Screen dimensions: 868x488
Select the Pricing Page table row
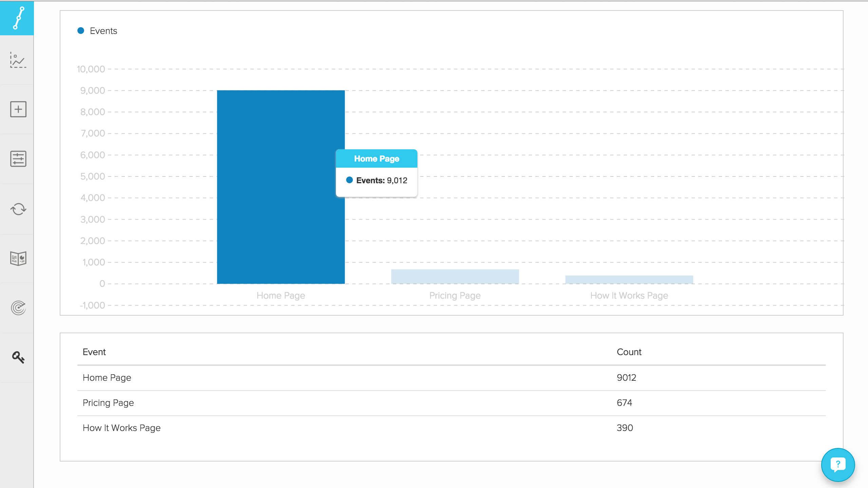pos(108,403)
